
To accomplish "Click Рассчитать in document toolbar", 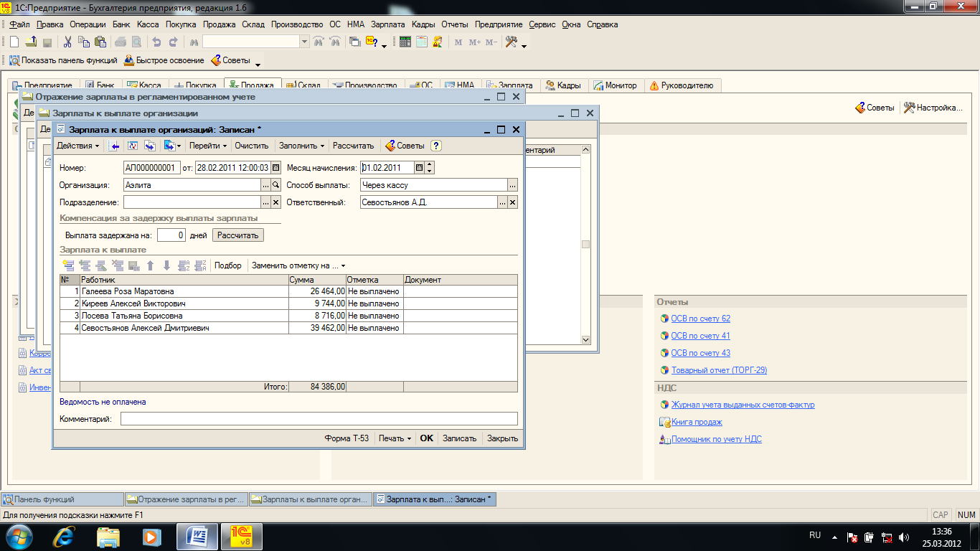I will pyautogui.click(x=354, y=146).
